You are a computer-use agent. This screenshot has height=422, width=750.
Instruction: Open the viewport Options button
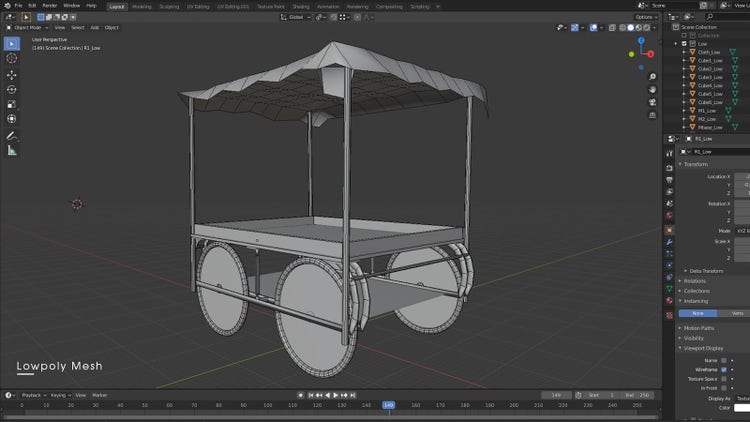pyautogui.click(x=646, y=17)
